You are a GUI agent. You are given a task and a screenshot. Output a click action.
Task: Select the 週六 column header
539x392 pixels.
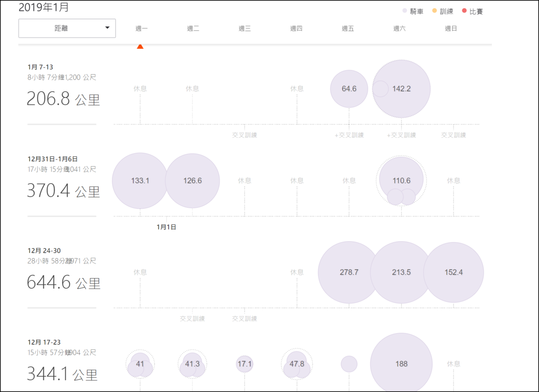pyautogui.click(x=399, y=28)
